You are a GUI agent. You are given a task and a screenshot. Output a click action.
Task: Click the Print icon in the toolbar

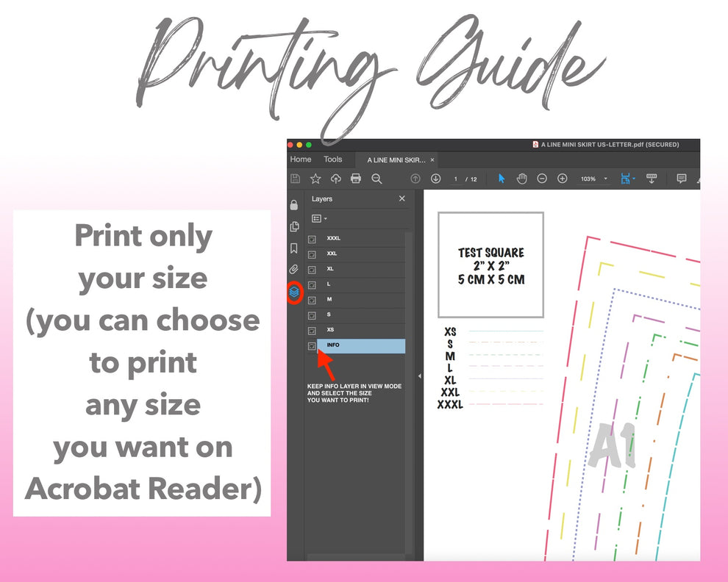pyautogui.click(x=356, y=179)
